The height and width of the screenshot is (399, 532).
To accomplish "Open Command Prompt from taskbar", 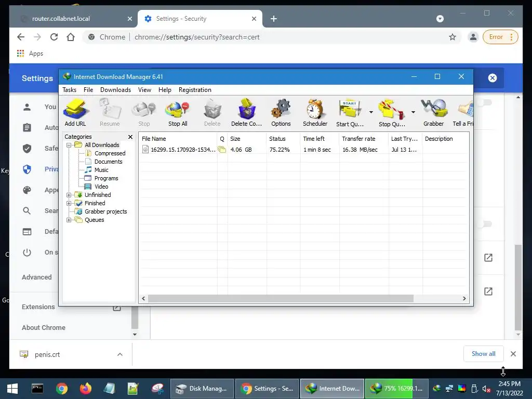I will [37, 389].
